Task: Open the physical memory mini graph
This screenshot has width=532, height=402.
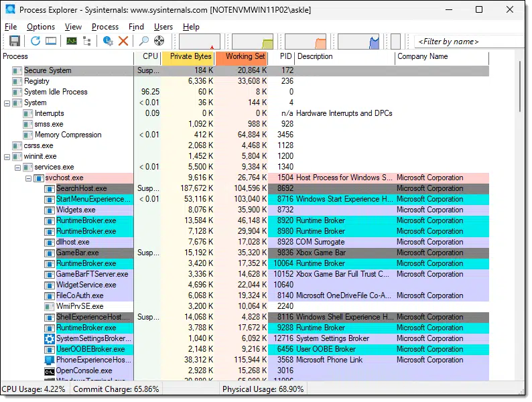Action: (x=306, y=42)
